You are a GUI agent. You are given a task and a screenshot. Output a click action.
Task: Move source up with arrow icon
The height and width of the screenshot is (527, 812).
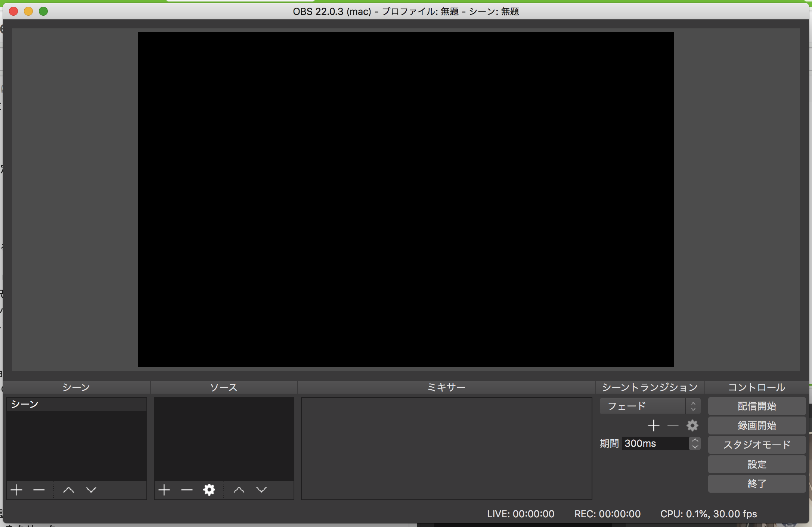[239, 490]
